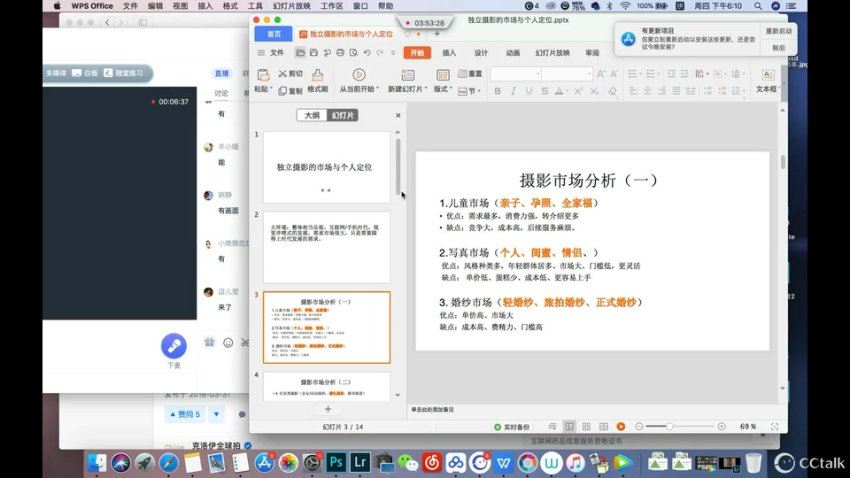
Task: Open the 插入 ribbon tab
Action: pyautogui.click(x=449, y=53)
